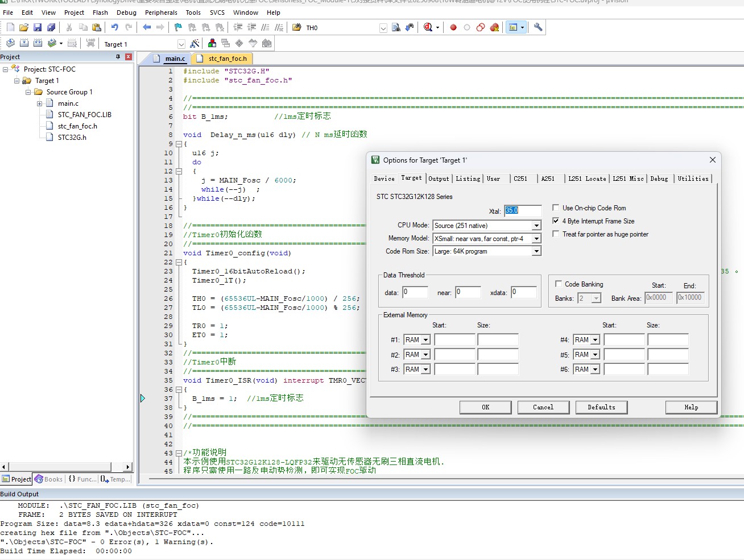The image size is (744, 560).
Task: Switch to the Output tab
Action: click(x=439, y=179)
